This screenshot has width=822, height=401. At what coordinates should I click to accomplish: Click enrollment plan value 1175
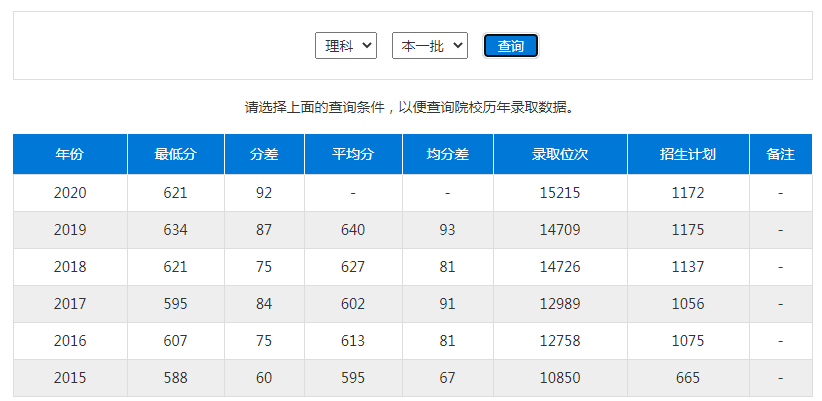point(688,230)
